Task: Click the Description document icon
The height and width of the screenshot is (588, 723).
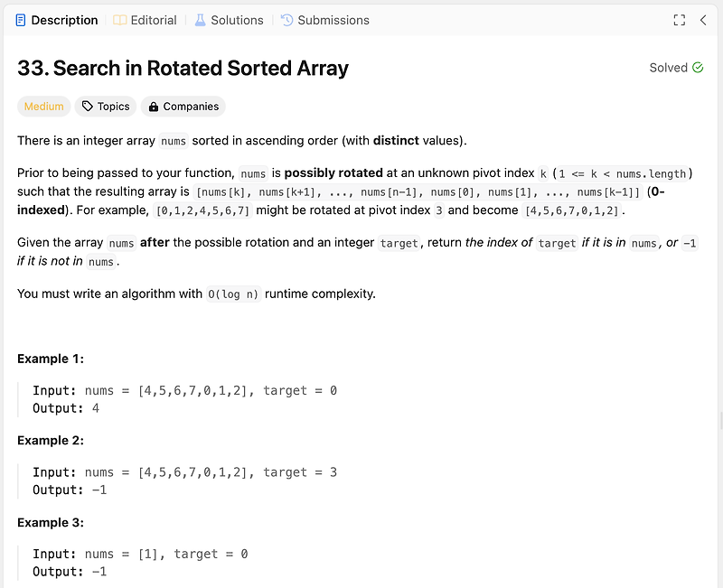Action: [x=20, y=20]
